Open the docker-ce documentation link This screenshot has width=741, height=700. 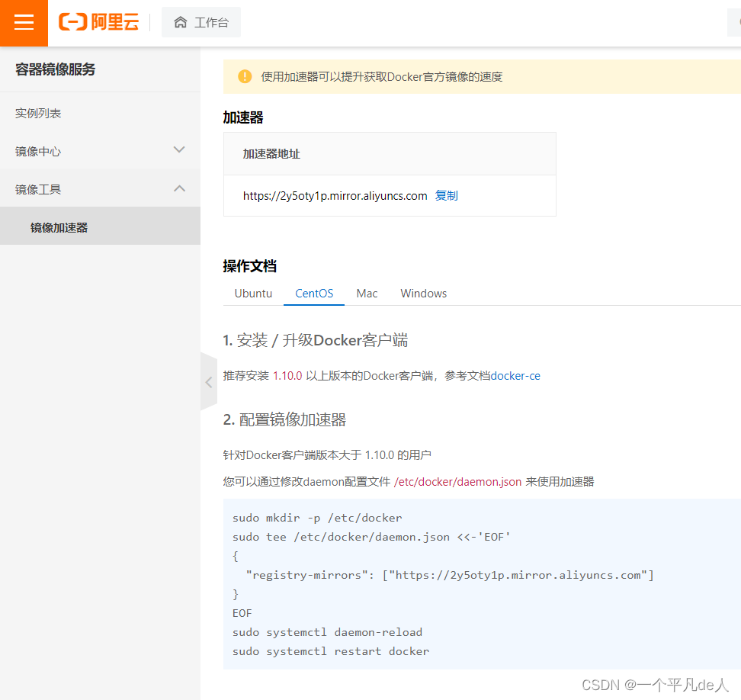(515, 376)
